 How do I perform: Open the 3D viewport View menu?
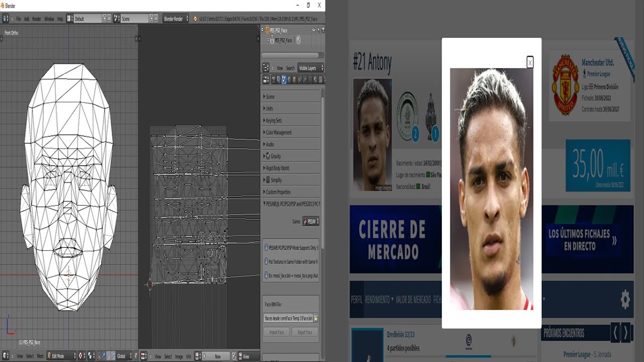coord(20,356)
